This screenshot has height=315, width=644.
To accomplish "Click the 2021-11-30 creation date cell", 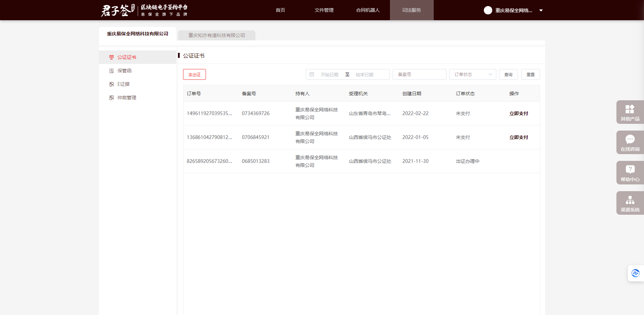I will point(416,161).
